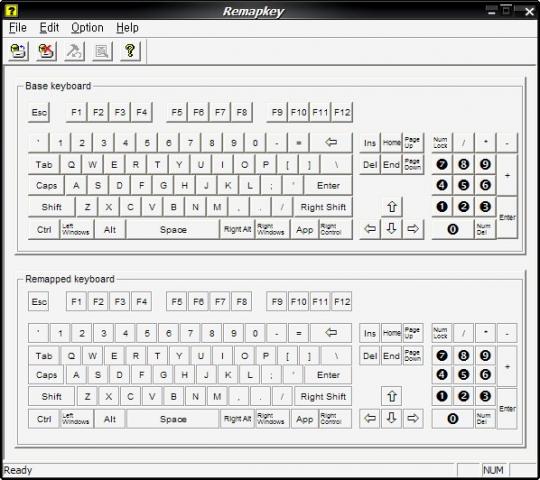
Task: Open the File menu
Action: tap(18, 28)
